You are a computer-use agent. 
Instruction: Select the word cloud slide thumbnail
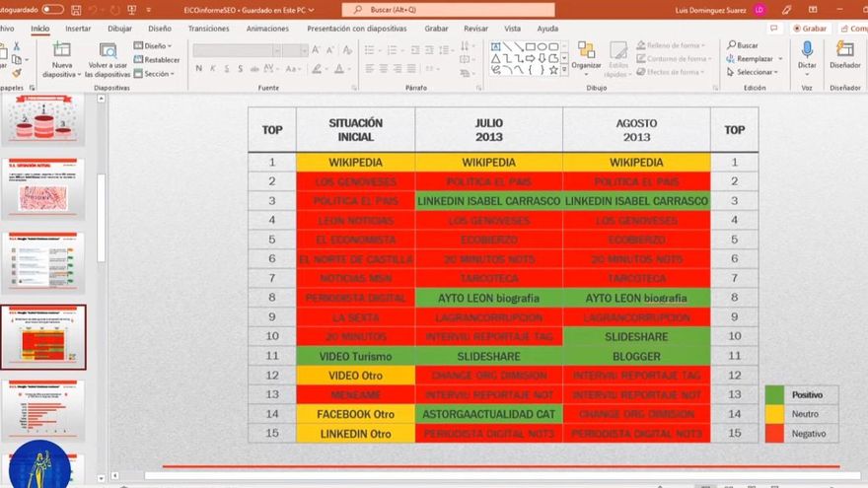point(43,189)
